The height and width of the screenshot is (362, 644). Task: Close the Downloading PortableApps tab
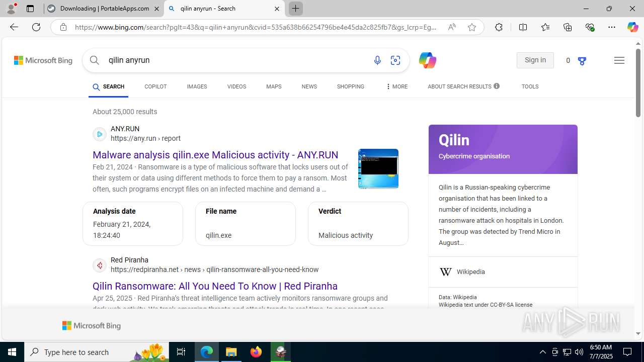tap(156, 9)
